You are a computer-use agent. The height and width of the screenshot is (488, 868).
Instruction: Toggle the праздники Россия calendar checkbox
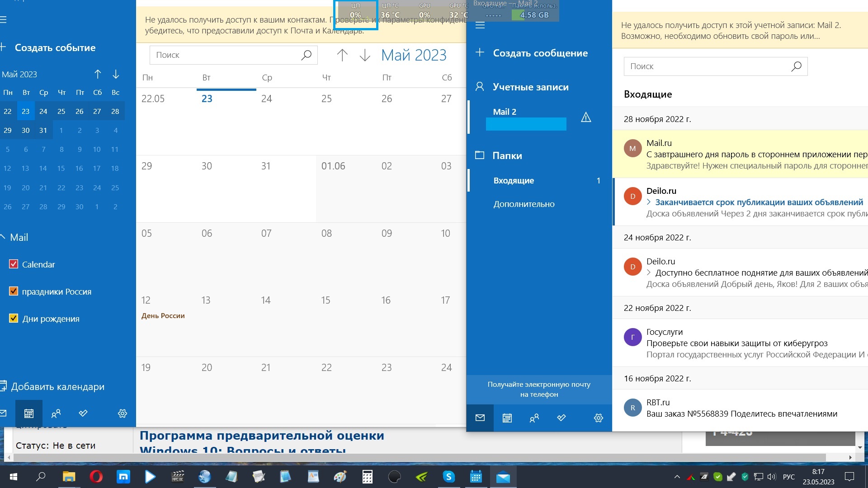coord(14,291)
